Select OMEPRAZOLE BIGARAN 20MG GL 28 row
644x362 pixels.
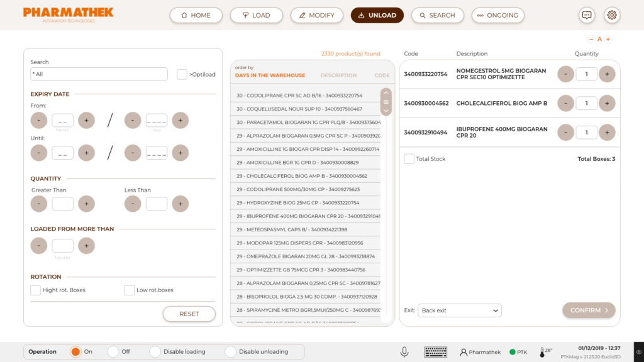(x=306, y=256)
